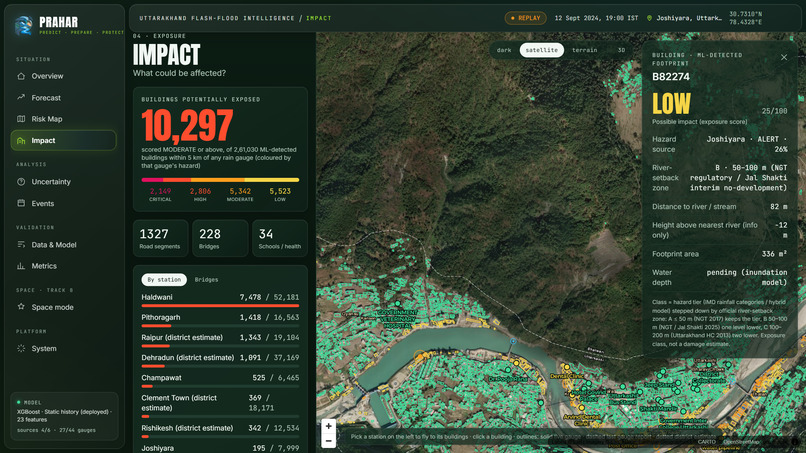Select Raipur (district estimate) row
Image resolution: width=806 pixels, height=453 pixels.
point(220,340)
